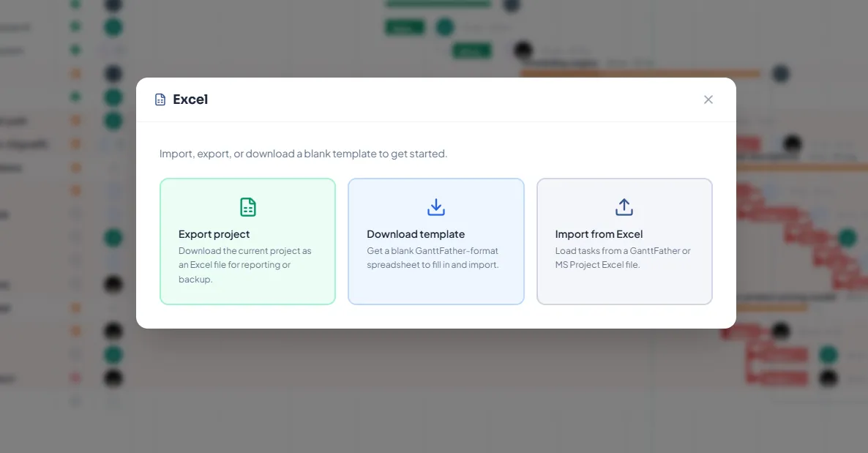
Task: Click the upload arrow icon in Import from Excel
Action: [624, 207]
